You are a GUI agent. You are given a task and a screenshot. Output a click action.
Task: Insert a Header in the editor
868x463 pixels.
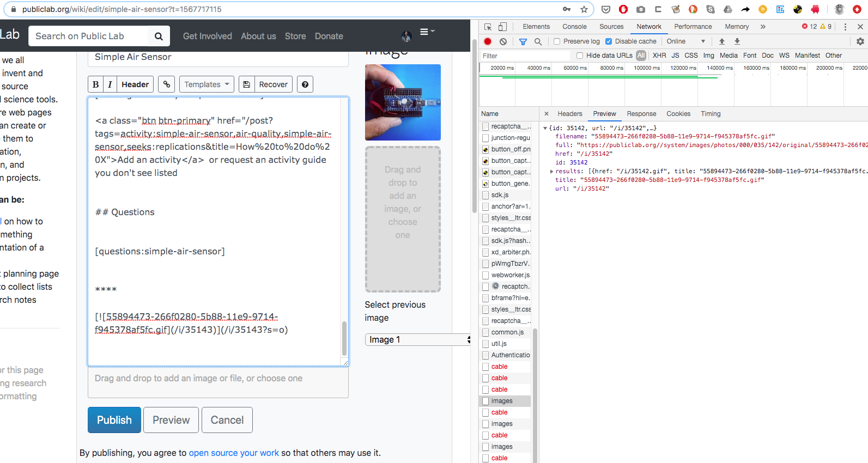point(135,84)
